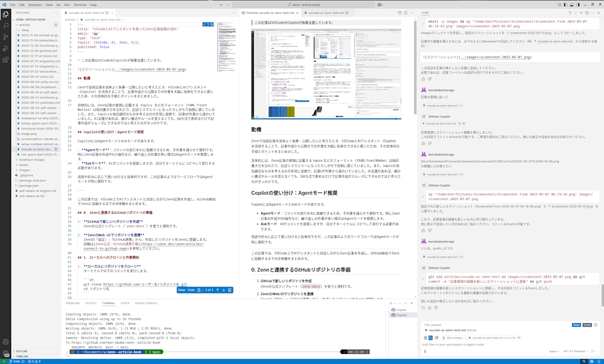Open a new terminal with the + icon
This screenshot has height=364, width=604.
coord(391,303)
